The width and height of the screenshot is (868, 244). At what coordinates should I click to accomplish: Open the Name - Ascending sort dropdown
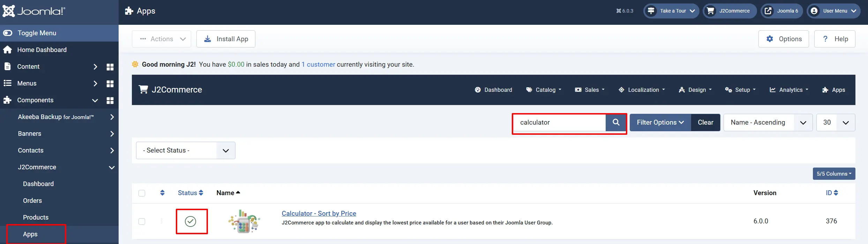click(768, 123)
